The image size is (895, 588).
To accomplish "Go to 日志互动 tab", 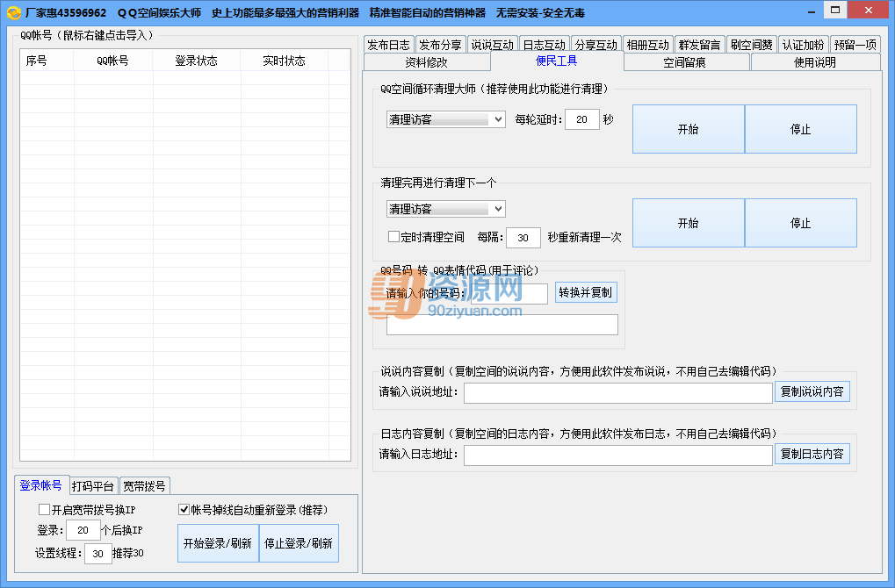I will pyautogui.click(x=545, y=45).
